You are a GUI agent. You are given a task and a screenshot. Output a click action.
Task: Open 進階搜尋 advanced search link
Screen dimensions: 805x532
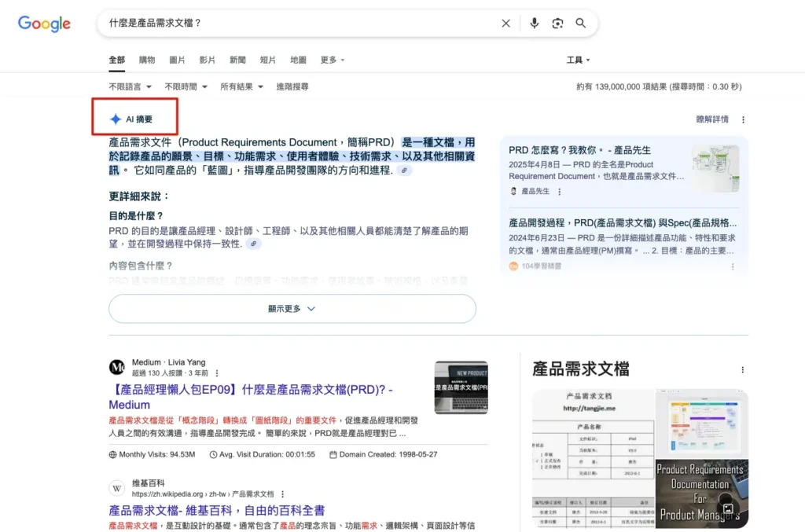pos(292,86)
